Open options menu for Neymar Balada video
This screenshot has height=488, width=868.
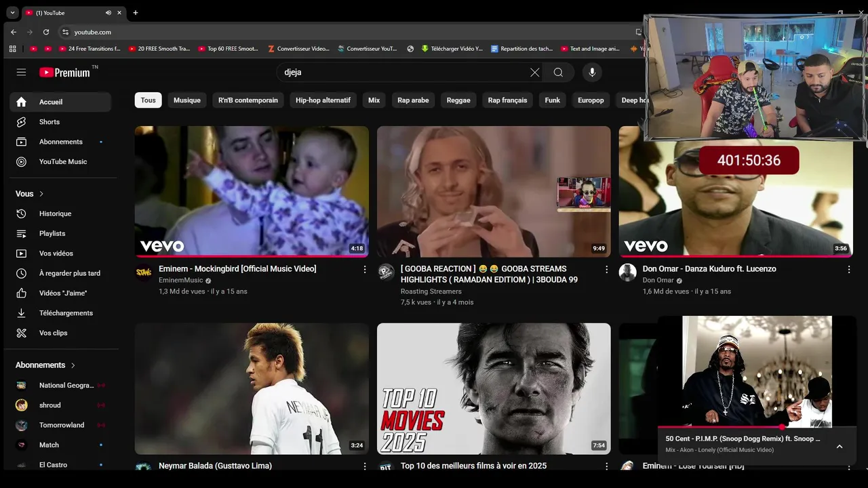pyautogui.click(x=365, y=466)
